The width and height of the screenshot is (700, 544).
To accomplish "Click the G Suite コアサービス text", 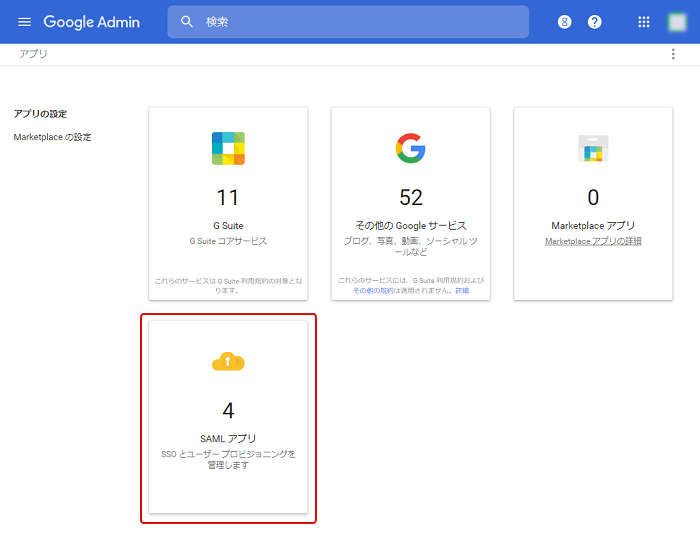I will click(228, 241).
